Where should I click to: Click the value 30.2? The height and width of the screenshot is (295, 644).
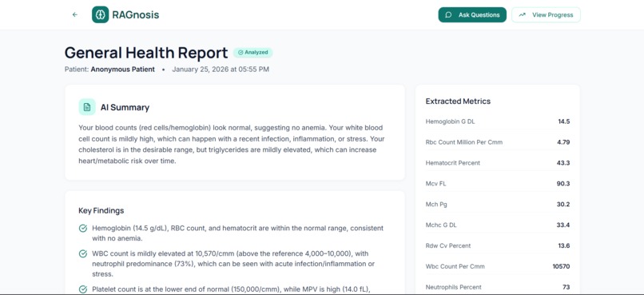coord(563,204)
